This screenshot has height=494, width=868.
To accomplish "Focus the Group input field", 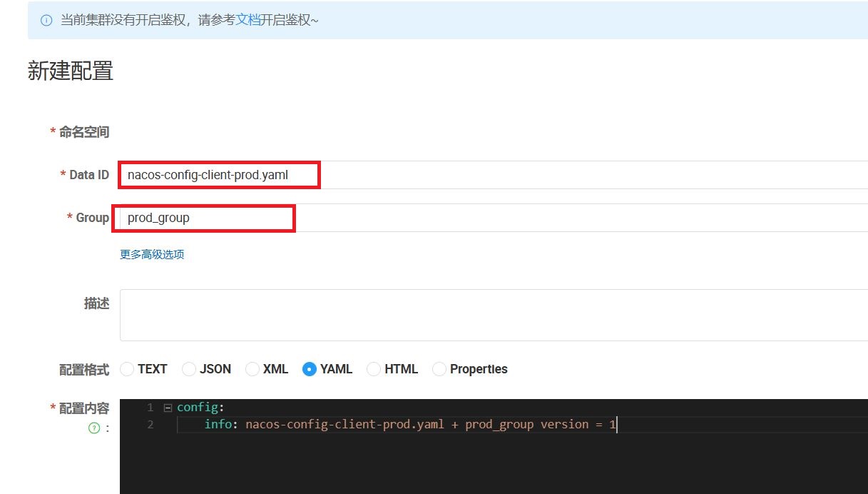I will pos(494,218).
